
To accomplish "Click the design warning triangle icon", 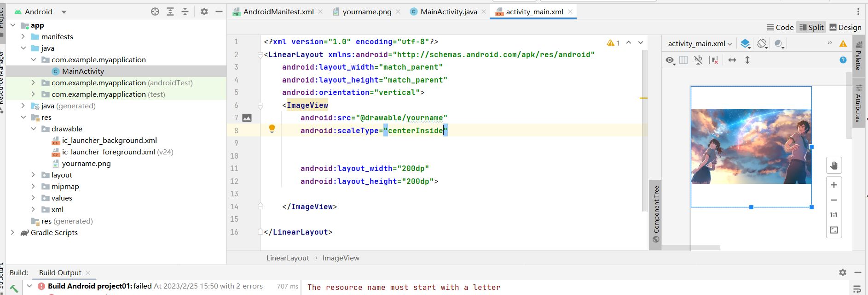I will coord(843,43).
